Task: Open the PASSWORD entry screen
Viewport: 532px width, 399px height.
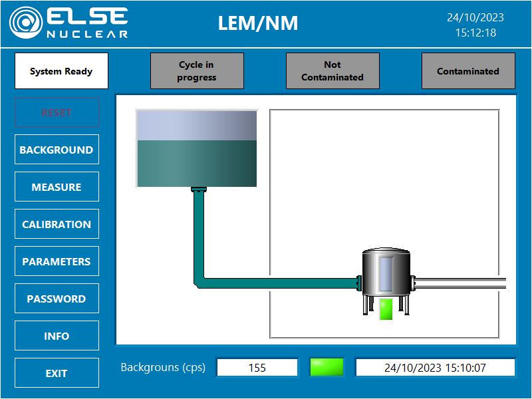Action: tap(57, 299)
